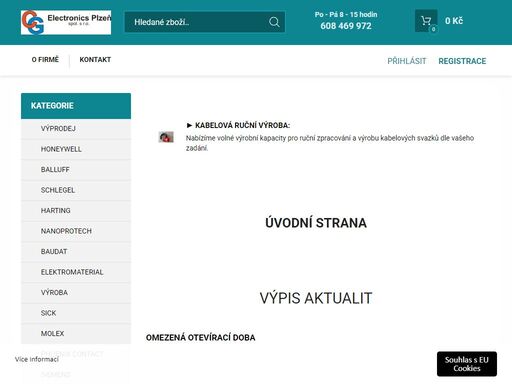Screen dimensions: 512x384
Task: Select the VÝROBA category
Action: (x=76, y=293)
